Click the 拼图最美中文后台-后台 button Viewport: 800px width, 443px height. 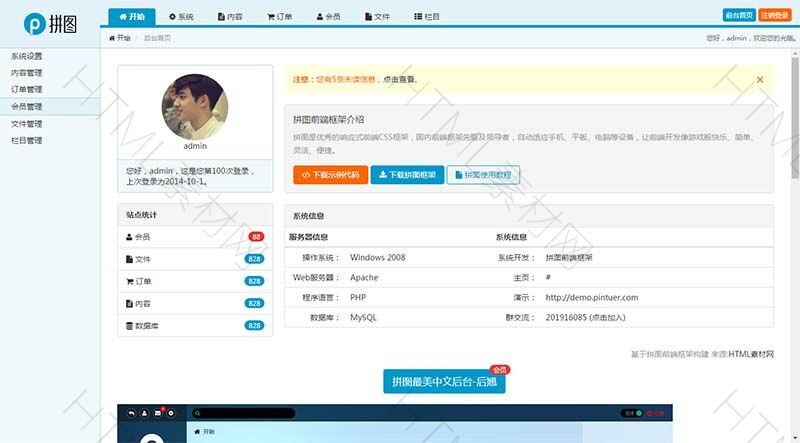443,381
